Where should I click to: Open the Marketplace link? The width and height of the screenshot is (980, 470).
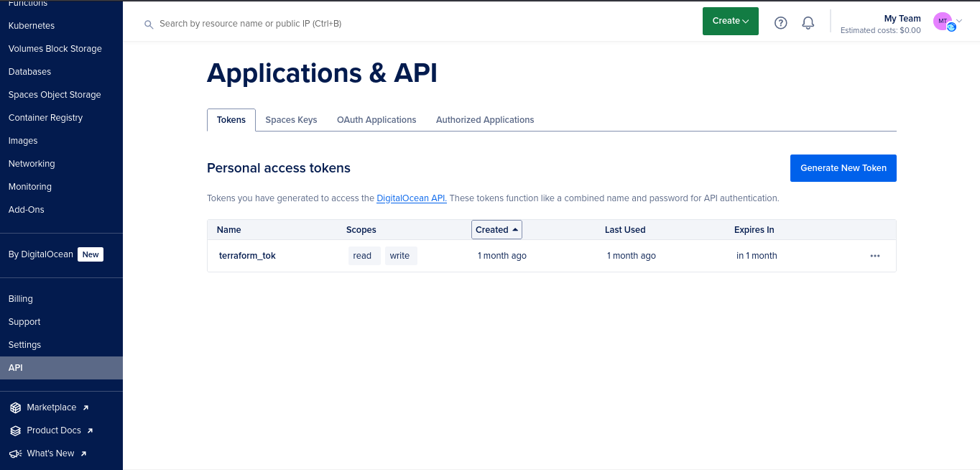point(51,407)
